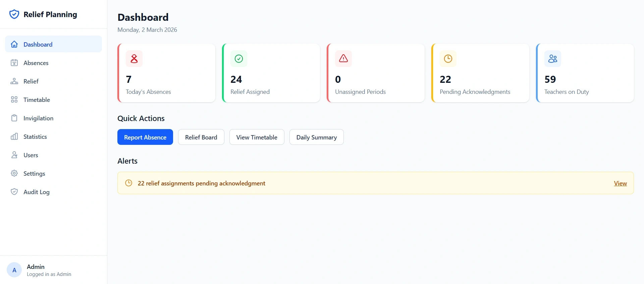Click the Unassigned Periods label
This screenshot has width=644, height=284.
pos(360,92)
